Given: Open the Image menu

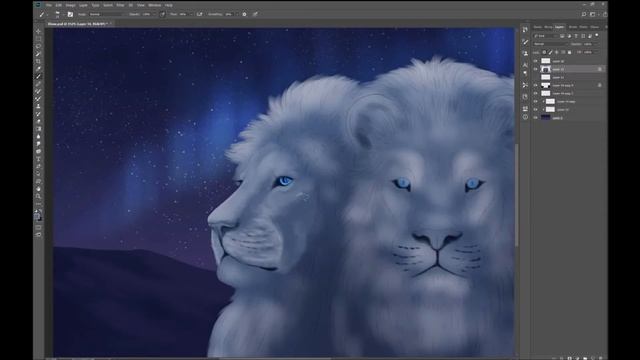Looking at the screenshot, I should point(71,5).
